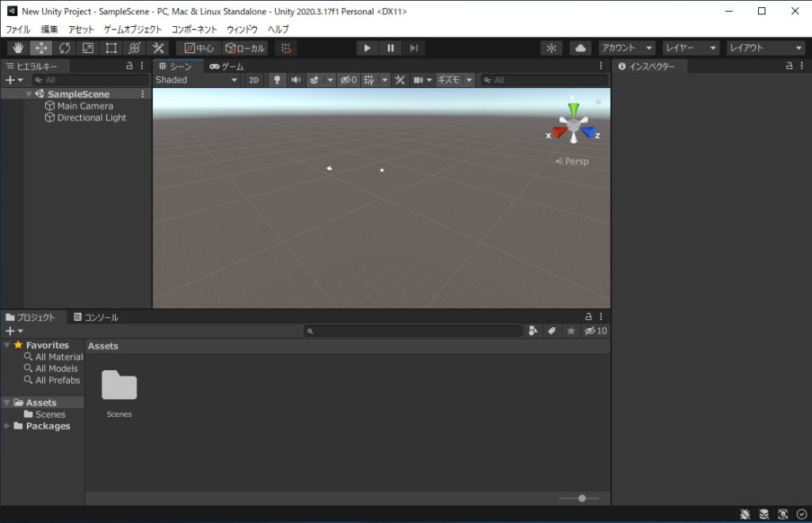Viewport: 812px width, 523px height.
Task: Toggle scene audio speaker icon
Action: [x=296, y=80]
